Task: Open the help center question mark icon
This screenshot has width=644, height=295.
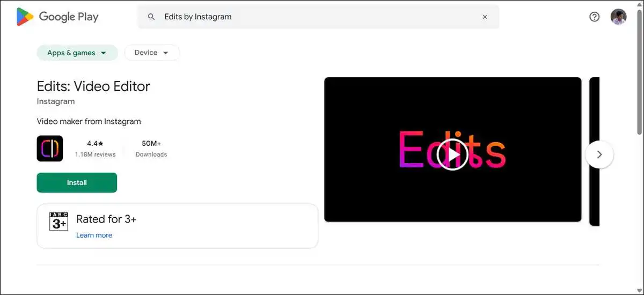Action: tap(594, 17)
